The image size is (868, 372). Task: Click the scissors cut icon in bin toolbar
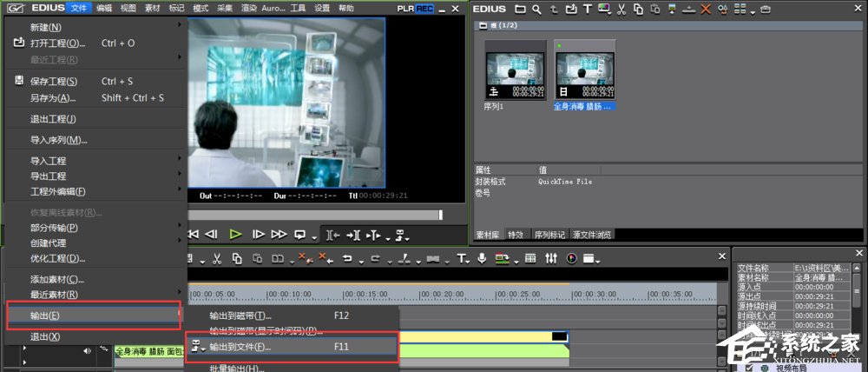621,10
